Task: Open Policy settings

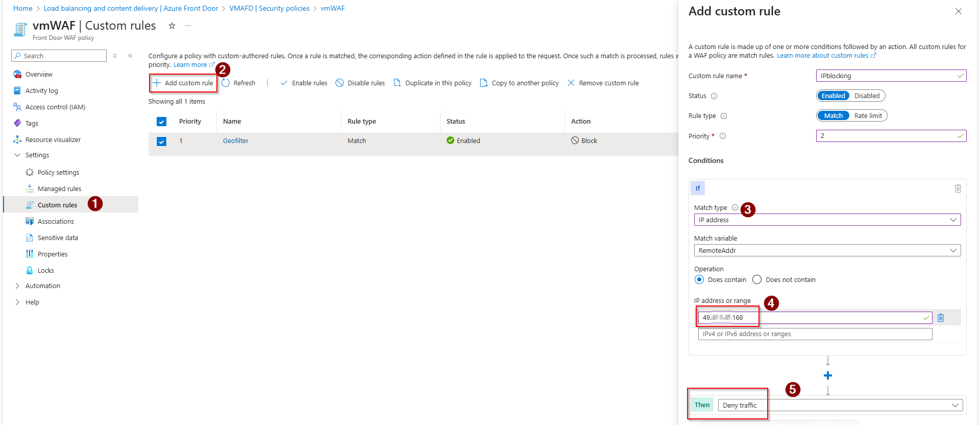Action: [x=58, y=172]
